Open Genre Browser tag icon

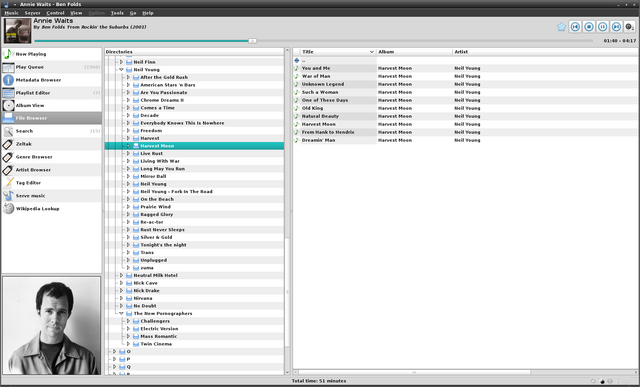(x=8, y=157)
